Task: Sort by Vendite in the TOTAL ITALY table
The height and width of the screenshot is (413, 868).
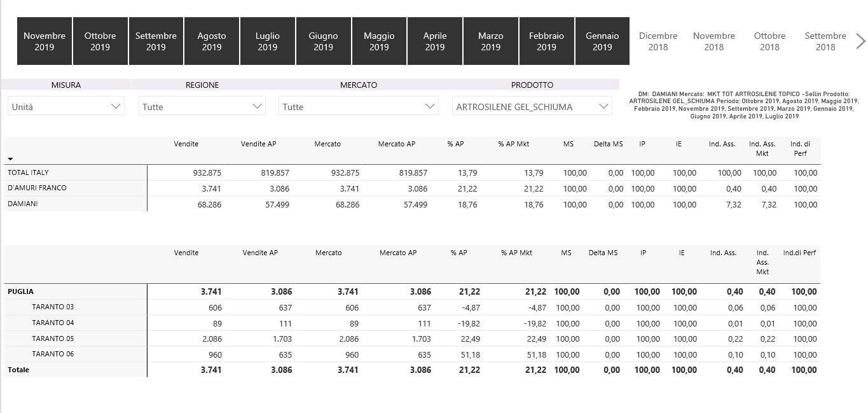Action: 186,144
